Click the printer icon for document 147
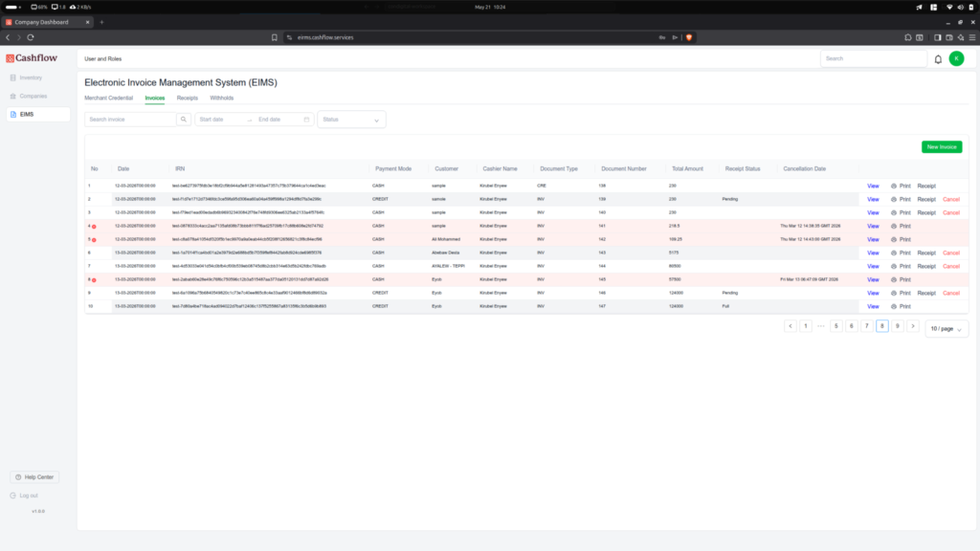This screenshot has height=551, width=980. tap(894, 307)
